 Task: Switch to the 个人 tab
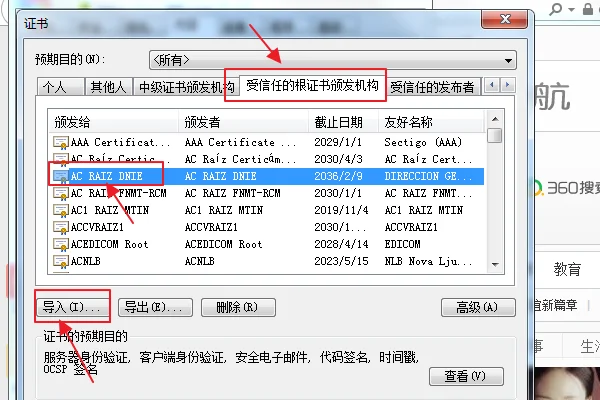[61, 87]
